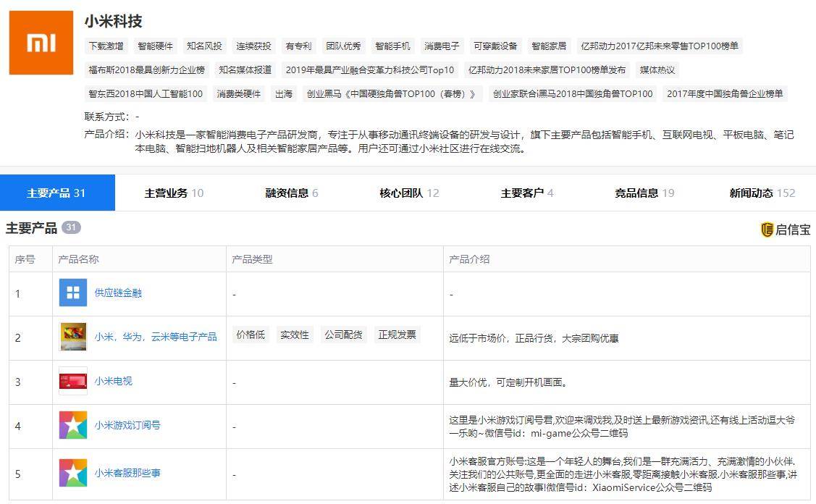The image size is (816, 504).
Task: Select the 智能家居 tag
Action: click(x=549, y=46)
